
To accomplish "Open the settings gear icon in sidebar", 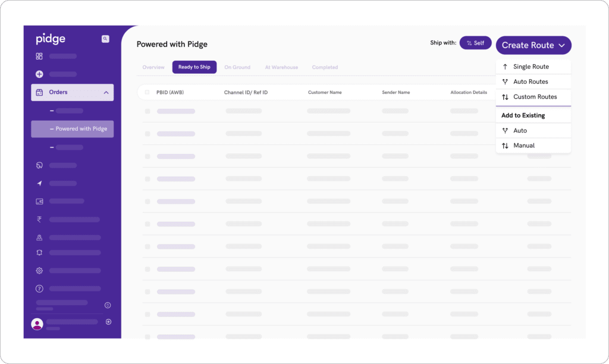I will [39, 271].
